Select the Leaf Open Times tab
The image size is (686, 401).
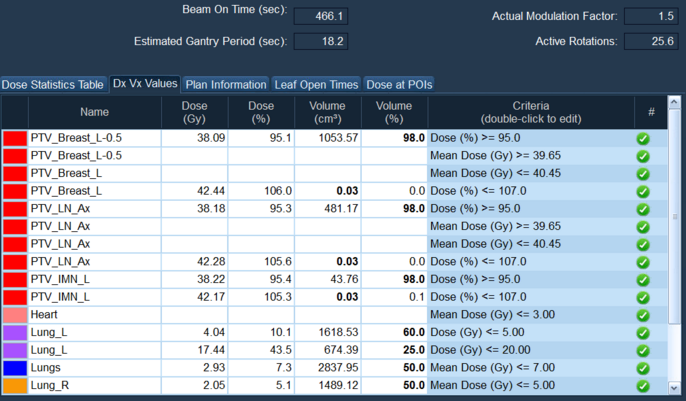(x=316, y=85)
